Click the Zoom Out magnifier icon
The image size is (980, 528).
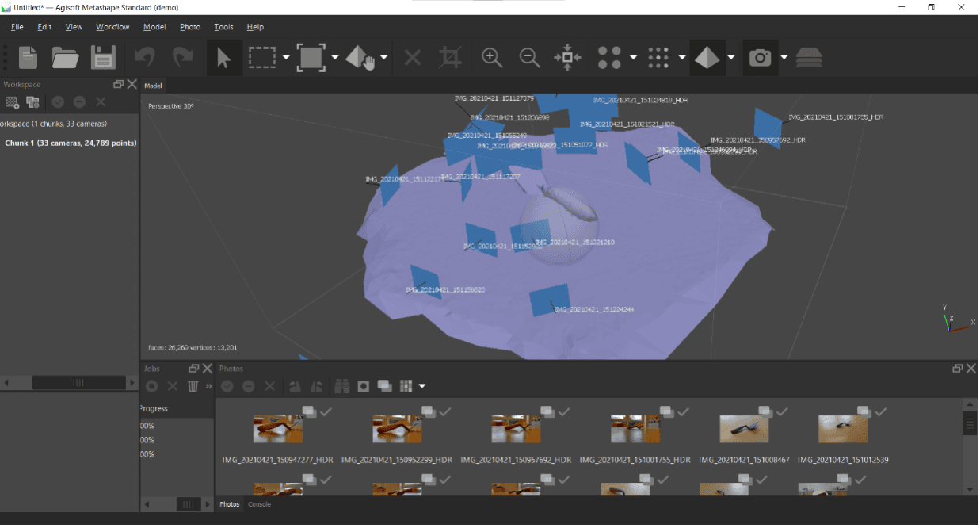pyautogui.click(x=529, y=58)
